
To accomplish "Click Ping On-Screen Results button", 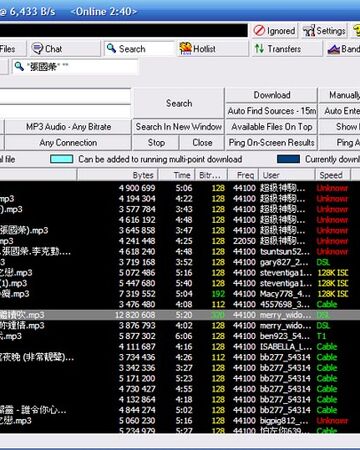I will pos(272,143).
